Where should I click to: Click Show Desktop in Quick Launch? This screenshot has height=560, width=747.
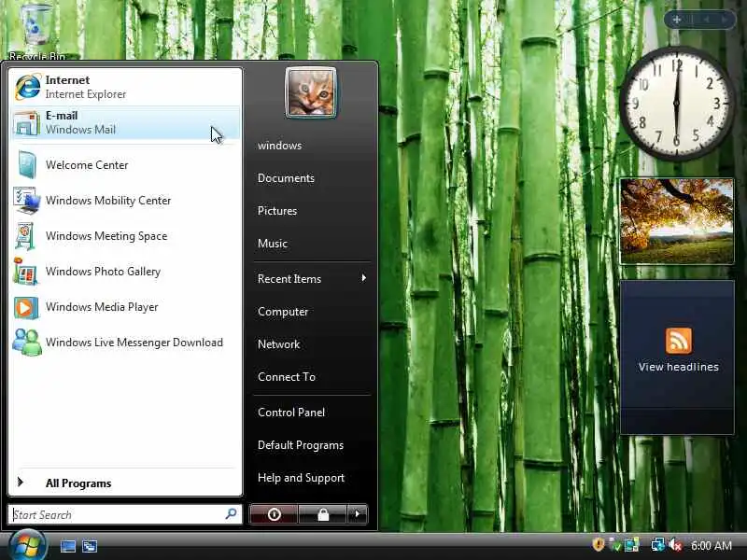(67, 546)
